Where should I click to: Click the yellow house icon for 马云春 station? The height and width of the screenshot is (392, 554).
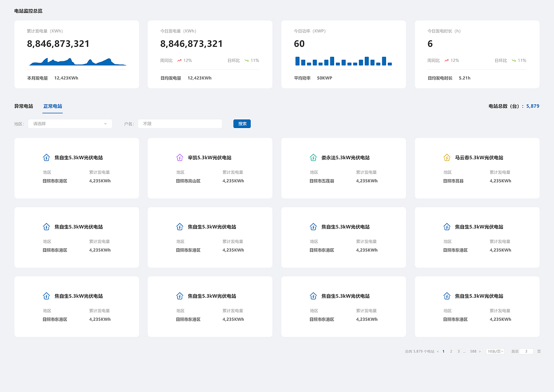tap(447, 157)
